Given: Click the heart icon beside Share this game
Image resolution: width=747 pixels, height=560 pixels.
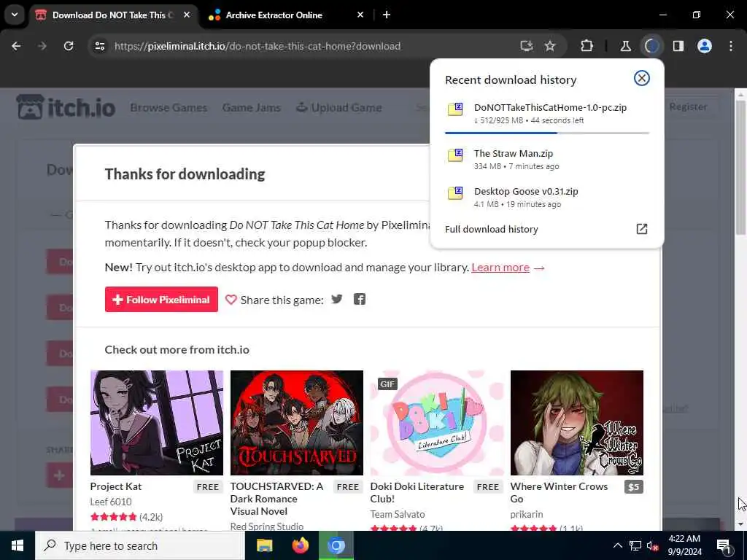Looking at the screenshot, I should tap(231, 300).
